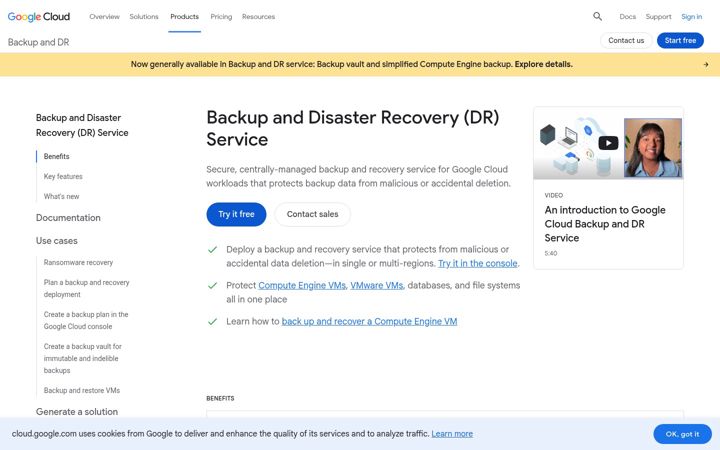Click the video thumbnail image of presenter
The height and width of the screenshot is (450, 720).
[652, 147]
